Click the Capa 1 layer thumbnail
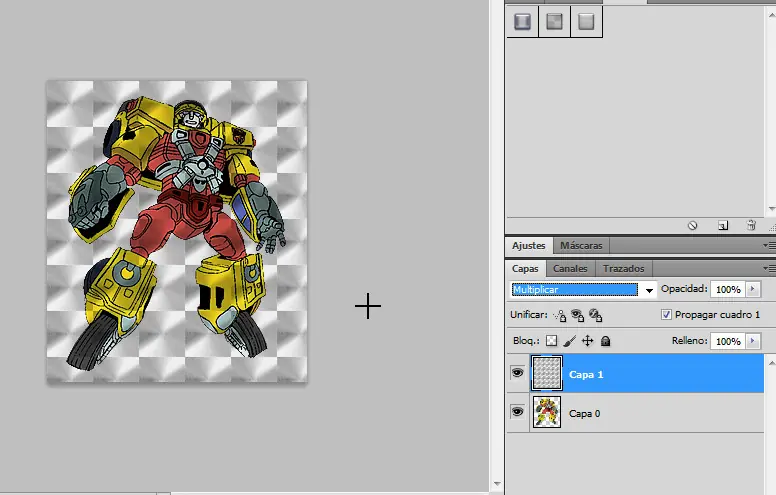The height and width of the screenshot is (495, 776). click(547, 373)
